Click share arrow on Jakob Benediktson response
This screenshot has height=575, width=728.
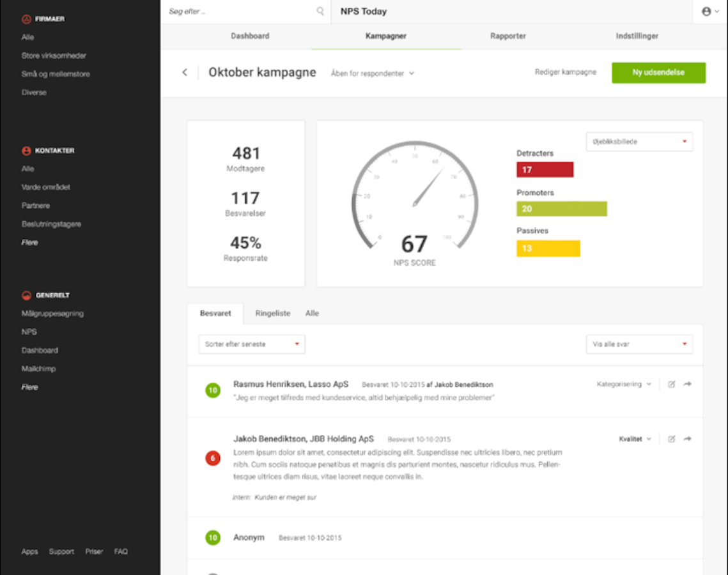tap(688, 440)
